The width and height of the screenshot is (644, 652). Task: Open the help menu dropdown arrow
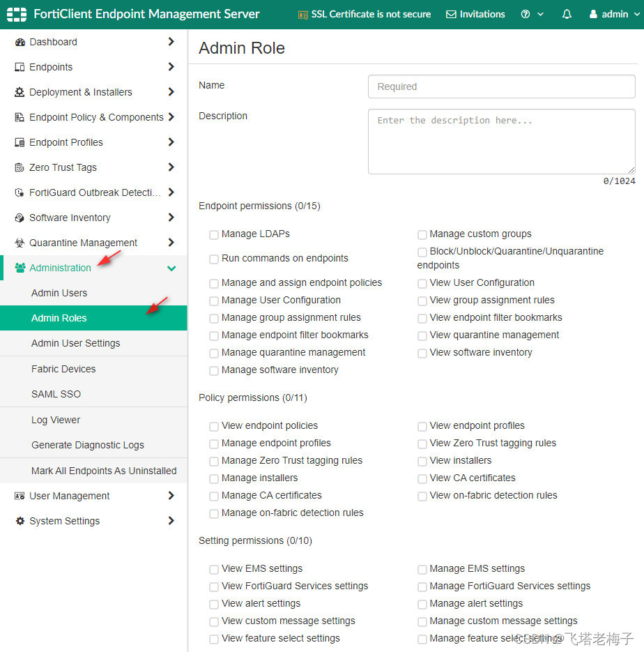click(x=540, y=14)
